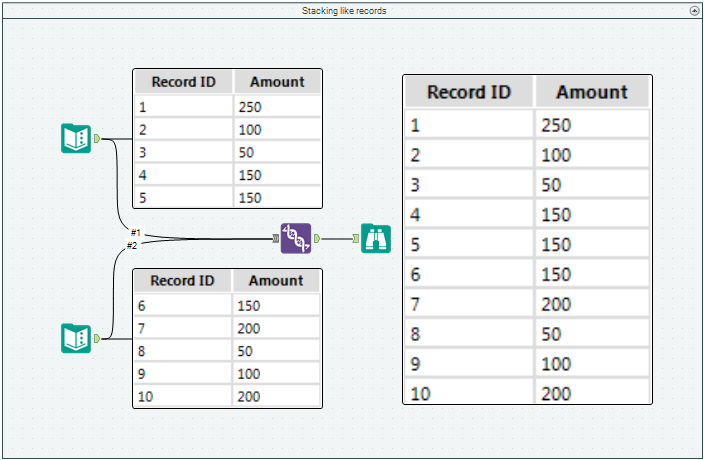This screenshot has width=704, height=460.
Task: Click Record ID 4 in top input table
Action: click(142, 175)
